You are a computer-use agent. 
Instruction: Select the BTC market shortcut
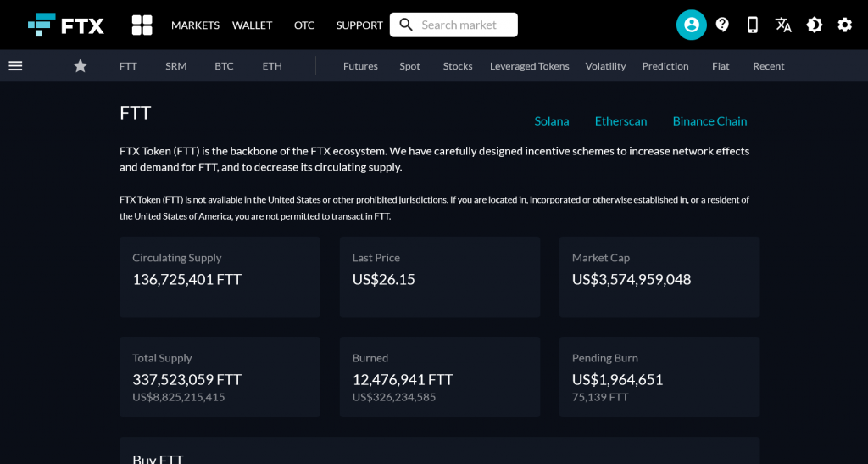click(224, 66)
